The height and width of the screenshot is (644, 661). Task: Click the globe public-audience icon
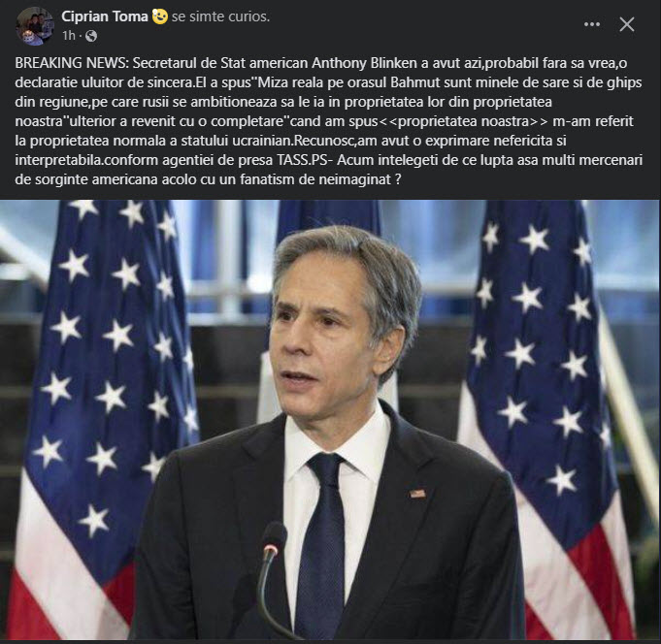click(x=91, y=36)
